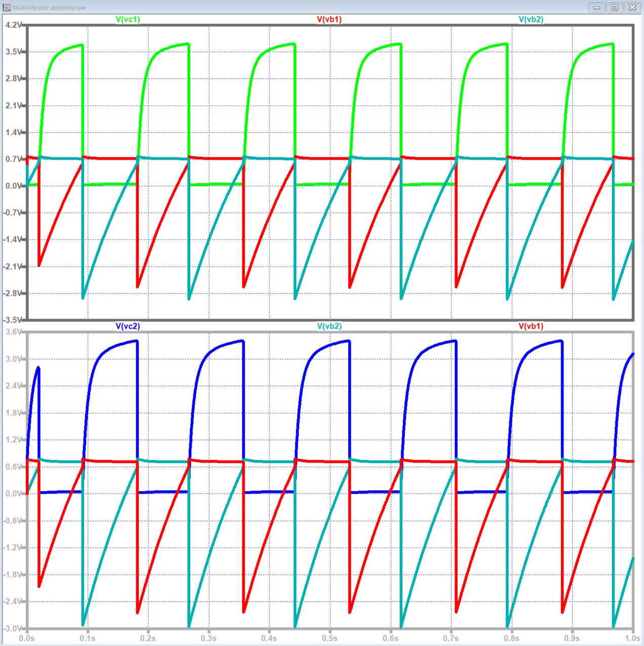The width and height of the screenshot is (644, 646).
Task: Click the 0.0s time axis label
Action: [27, 638]
